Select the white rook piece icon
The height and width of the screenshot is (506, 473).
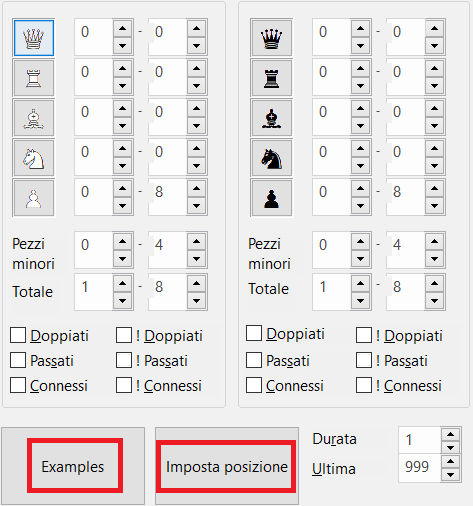coord(34,78)
